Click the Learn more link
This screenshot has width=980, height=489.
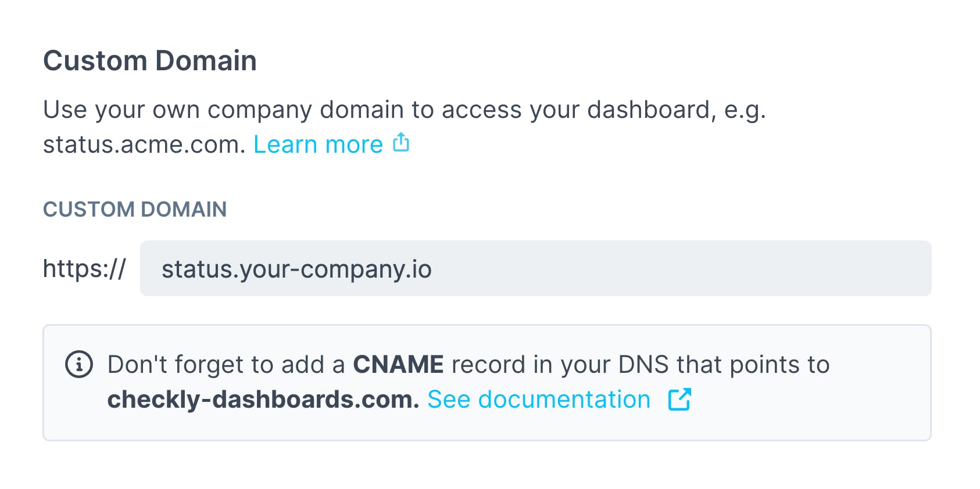pos(317,144)
